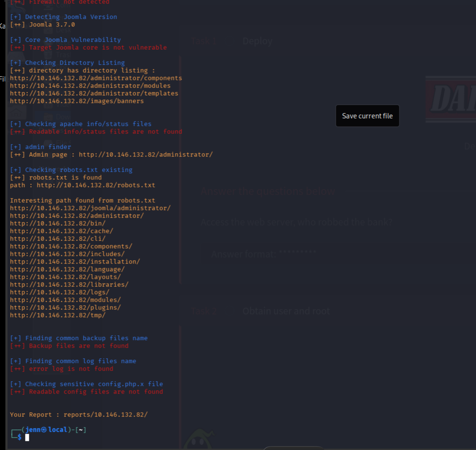Click faint 'Answer the questions below' text
The image size is (476, 450).
pyautogui.click(x=268, y=191)
